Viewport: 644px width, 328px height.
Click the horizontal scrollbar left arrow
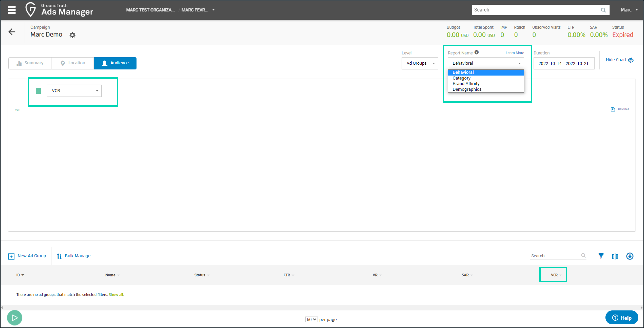click(2, 308)
